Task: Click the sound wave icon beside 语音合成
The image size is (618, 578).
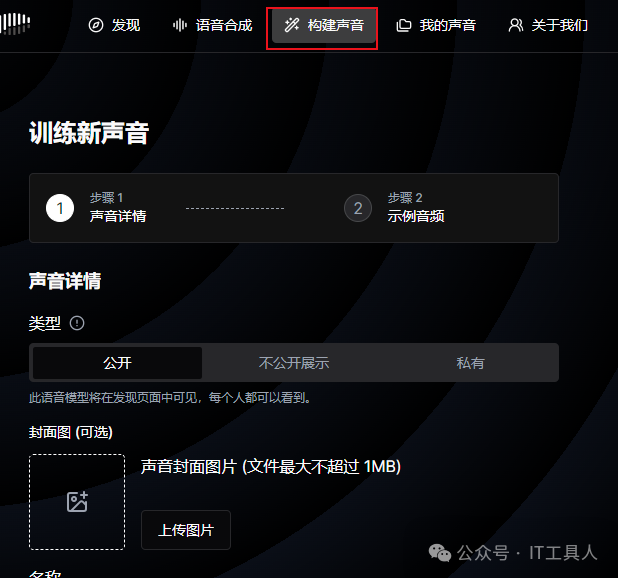Action: point(180,25)
